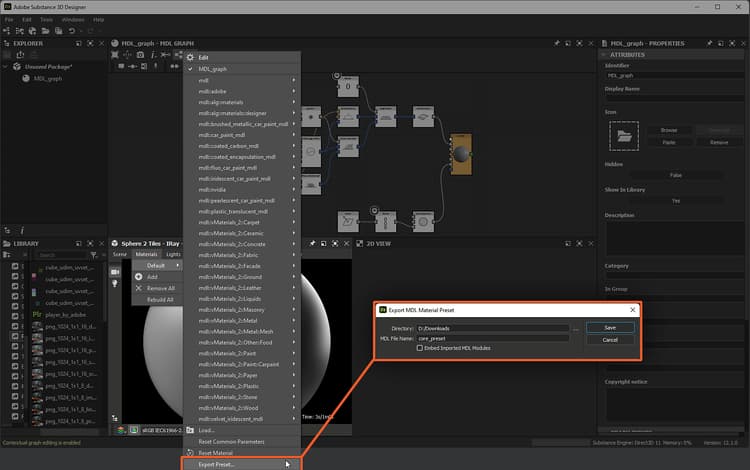Click the Load folder icon in material menu
Screen dimensions: 750x470
190,430
